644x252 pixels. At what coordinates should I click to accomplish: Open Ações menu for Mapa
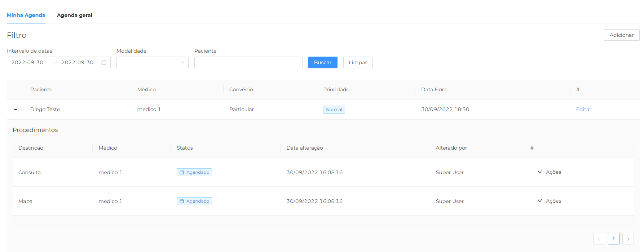550,201
